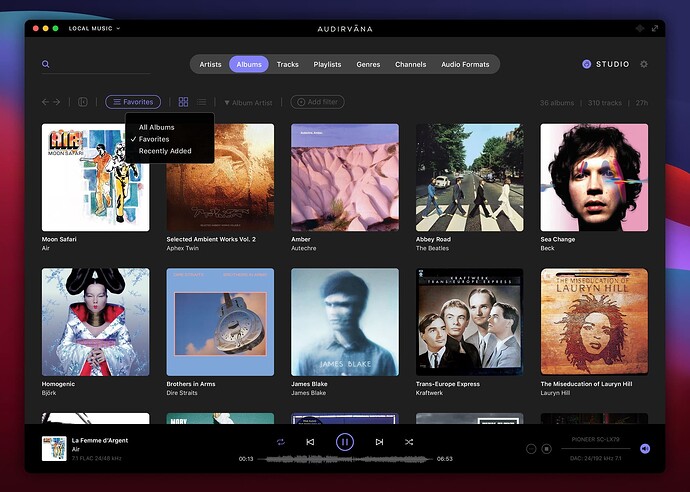Open the Amber album cover
The width and height of the screenshot is (690, 492).
coord(345,177)
